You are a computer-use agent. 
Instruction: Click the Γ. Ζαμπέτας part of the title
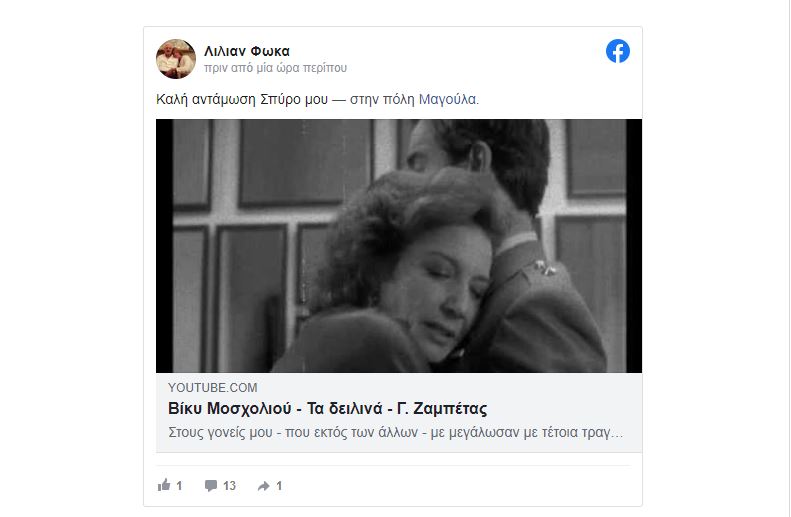tap(442, 409)
